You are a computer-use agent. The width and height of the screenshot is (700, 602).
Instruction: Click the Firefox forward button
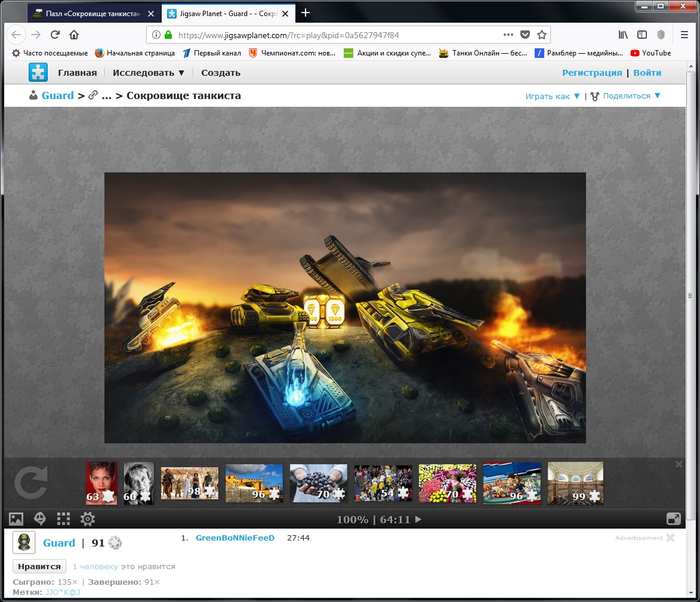(x=36, y=35)
